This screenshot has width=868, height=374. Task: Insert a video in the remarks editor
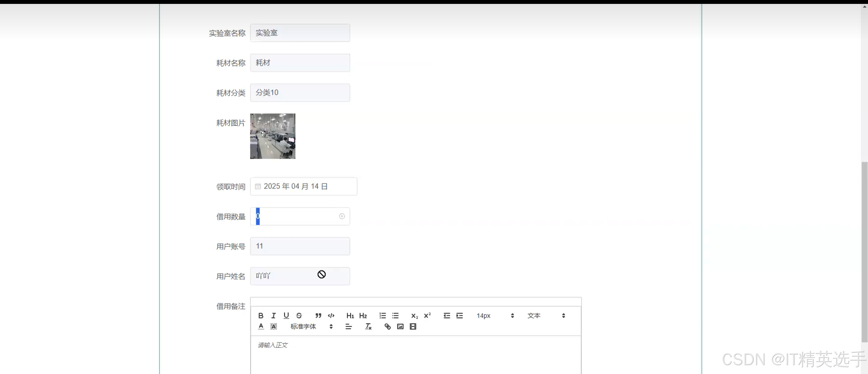[x=413, y=326]
